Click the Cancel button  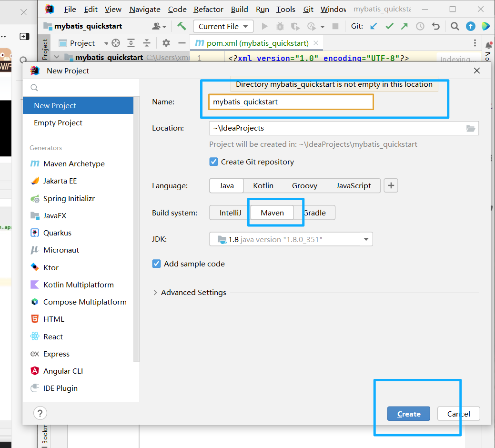[458, 414]
